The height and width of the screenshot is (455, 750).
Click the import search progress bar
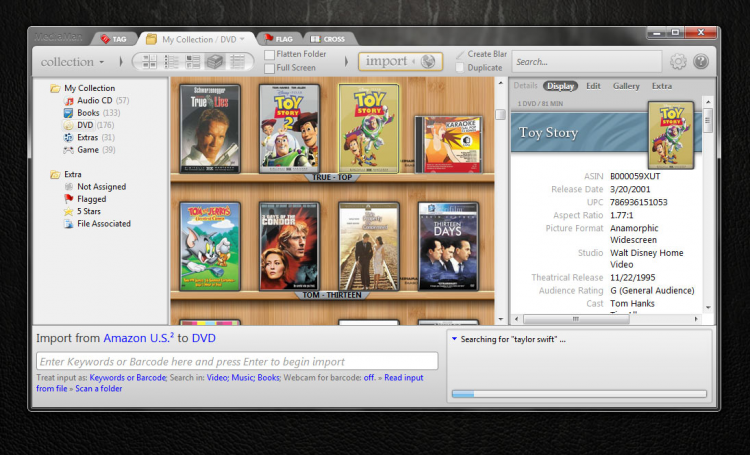[579, 394]
